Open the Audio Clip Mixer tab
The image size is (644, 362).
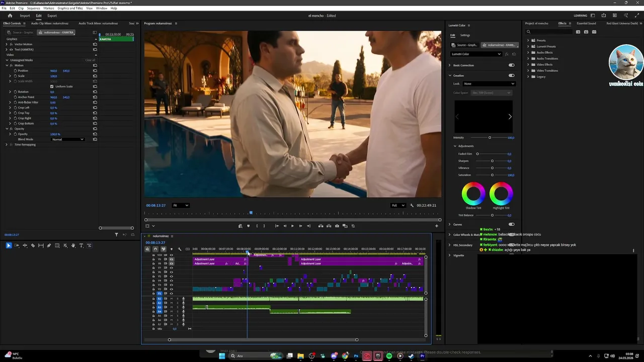[x=50, y=23]
